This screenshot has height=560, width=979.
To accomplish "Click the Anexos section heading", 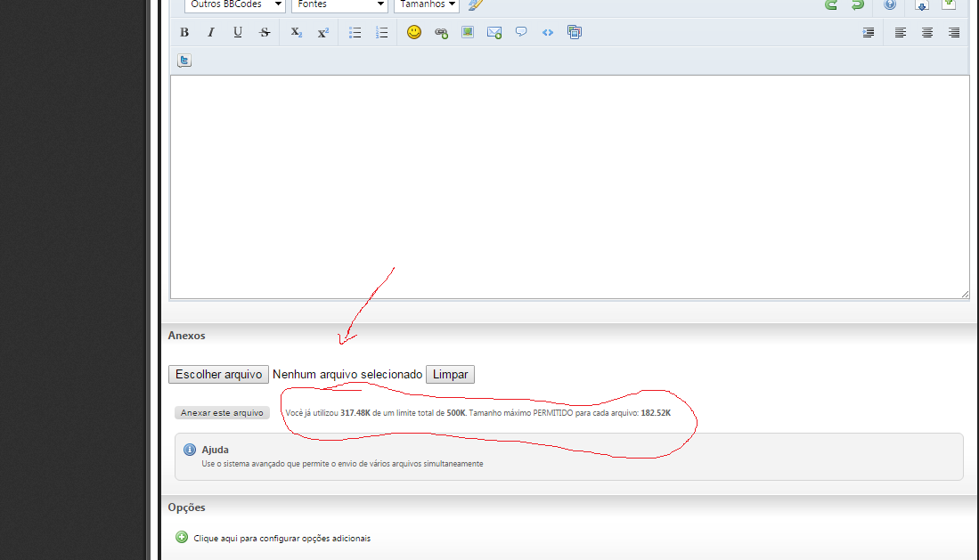I will click(x=186, y=336).
